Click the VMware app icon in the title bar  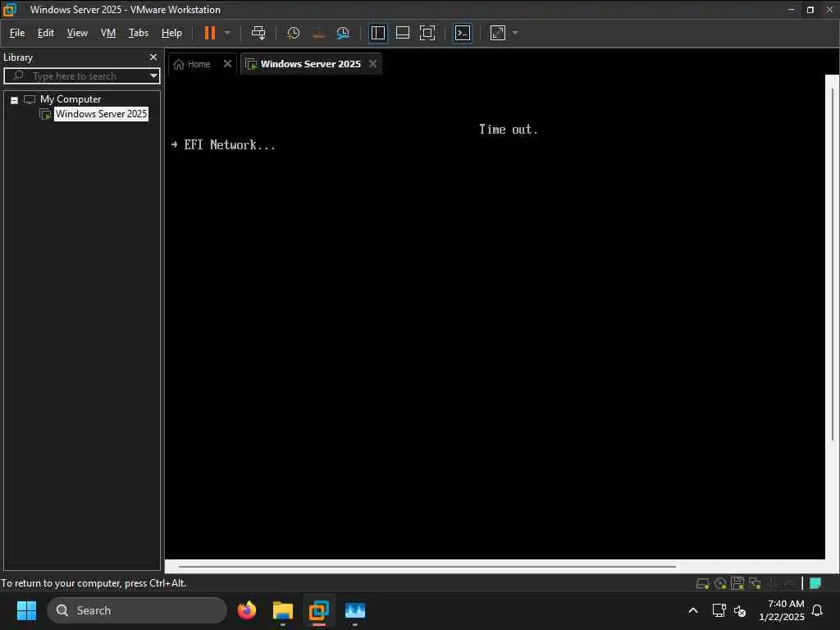click(10, 9)
